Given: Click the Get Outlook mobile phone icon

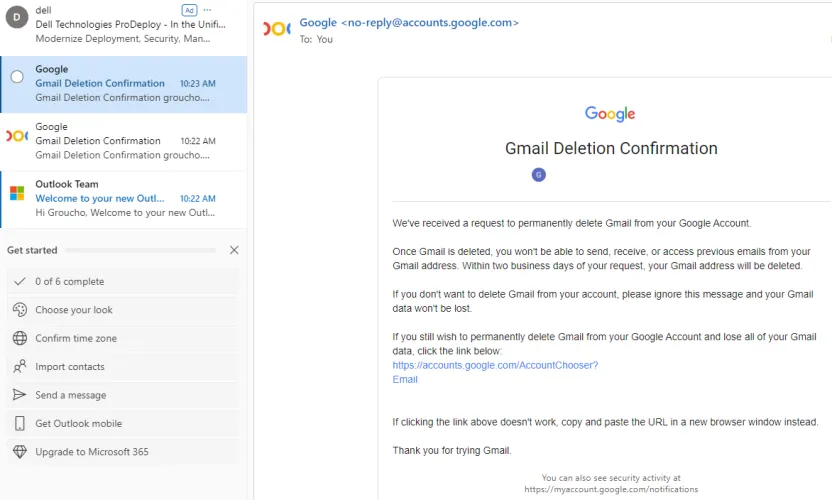Looking at the screenshot, I should (19, 423).
